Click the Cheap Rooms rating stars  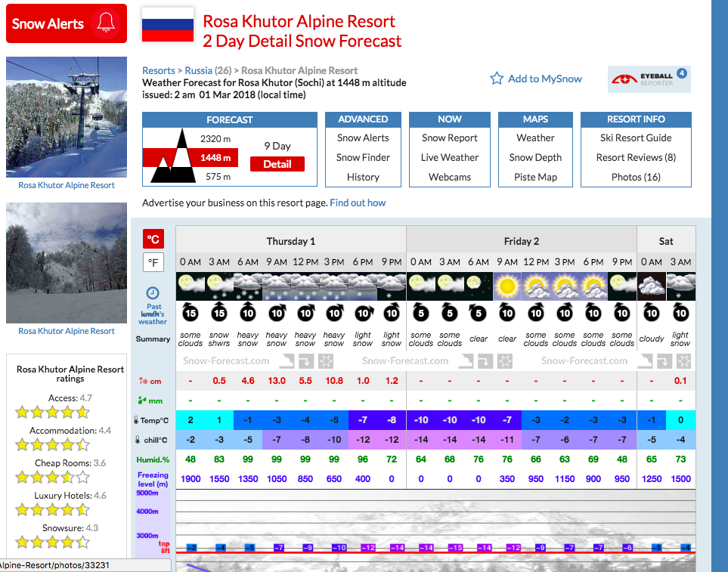tap(52, 477)
